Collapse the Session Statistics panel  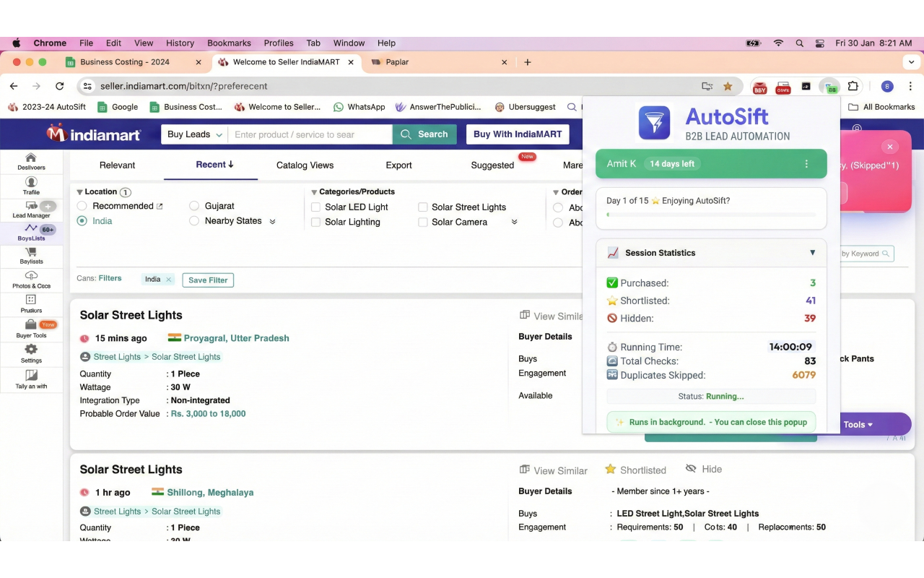point(812,253)
